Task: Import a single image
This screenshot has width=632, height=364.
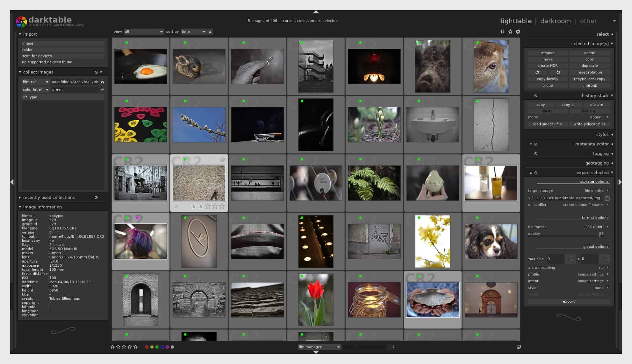Action: tap(63, 43)
